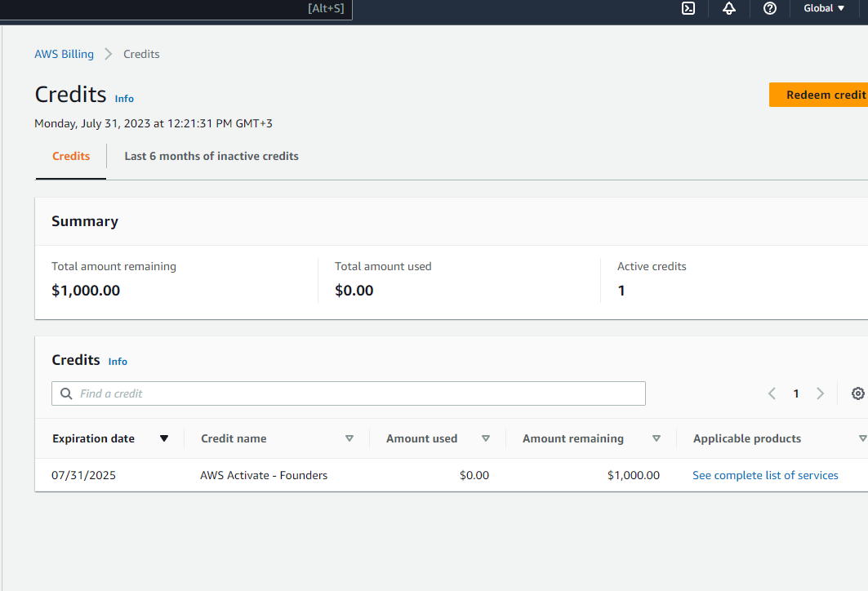The image size is (868, 591).
Task: Click the magnifier icon in credit search
Action: [x=66, y=393]
